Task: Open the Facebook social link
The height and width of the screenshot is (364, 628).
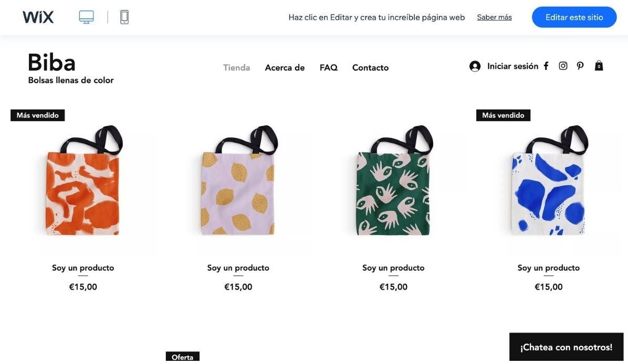Action: tap(546, 66)
